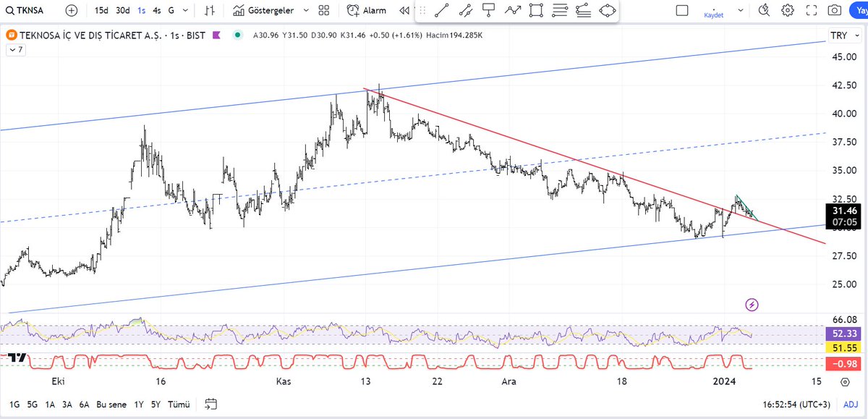Click the bar replay rewind icon
The height and width of the screenshot is (419, 868).
[x=403, y=11]
